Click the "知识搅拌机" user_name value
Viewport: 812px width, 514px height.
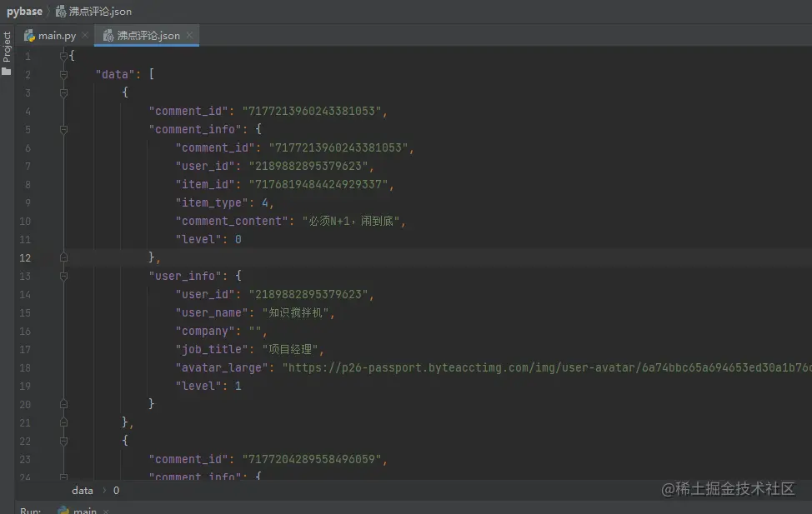pyautogui.click(x=296, y=312)
